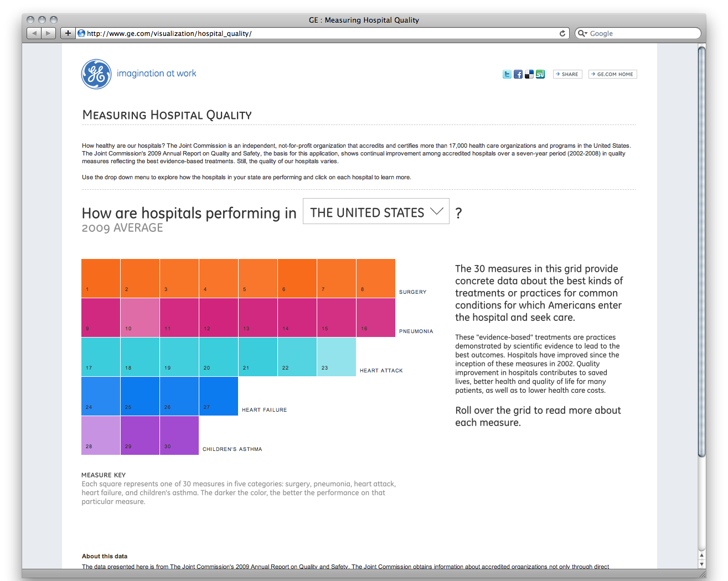The height and width of the screenshot is (581, 728).
Task: Select pale teal heart attack square 23
Action: [337, 357]
